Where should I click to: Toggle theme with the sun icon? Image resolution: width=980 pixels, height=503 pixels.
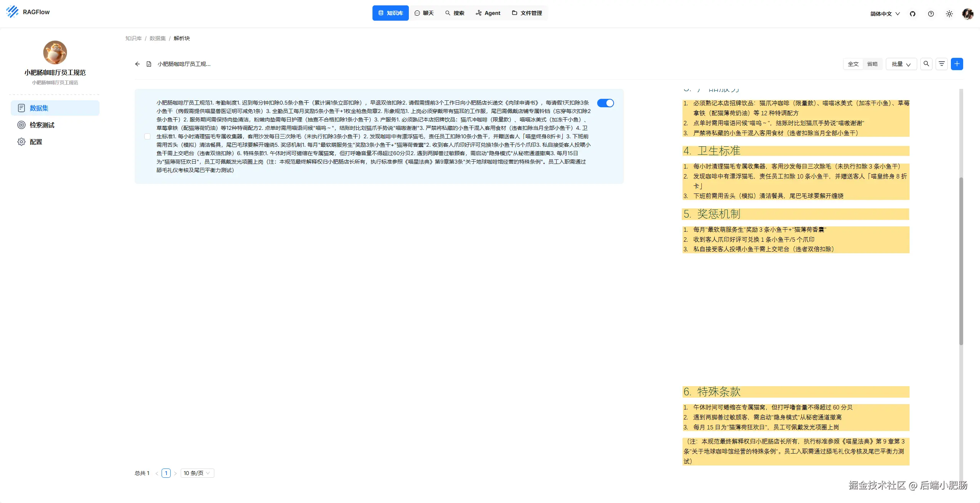949,14
